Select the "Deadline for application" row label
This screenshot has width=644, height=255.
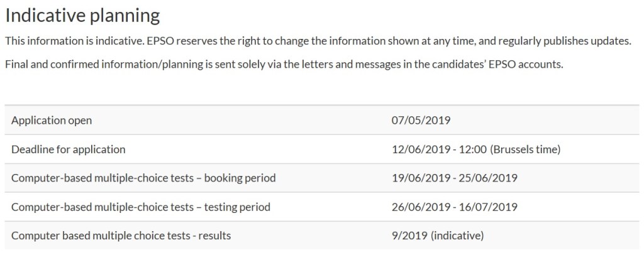(x=69, y=149)
